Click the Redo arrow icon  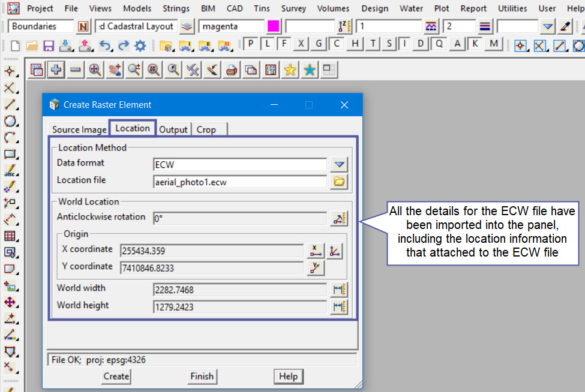[x=124, y=46]
